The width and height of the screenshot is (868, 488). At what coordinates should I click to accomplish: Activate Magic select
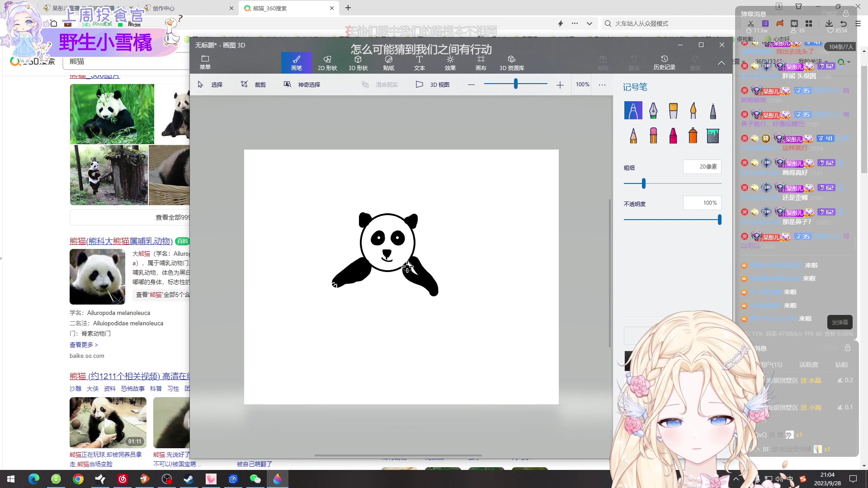[x=302, y=84]
